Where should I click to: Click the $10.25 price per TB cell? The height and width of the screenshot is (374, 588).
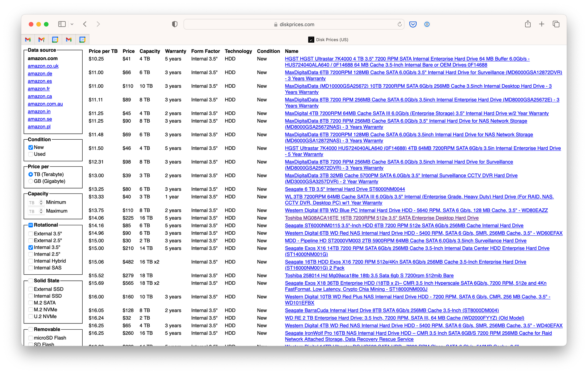pos(96,59)
